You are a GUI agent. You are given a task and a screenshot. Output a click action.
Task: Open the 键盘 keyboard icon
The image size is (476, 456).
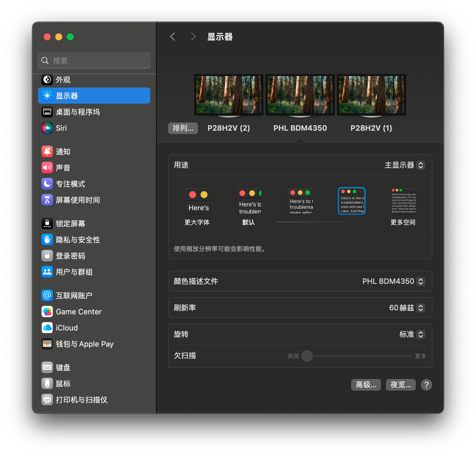coord(47,367)
